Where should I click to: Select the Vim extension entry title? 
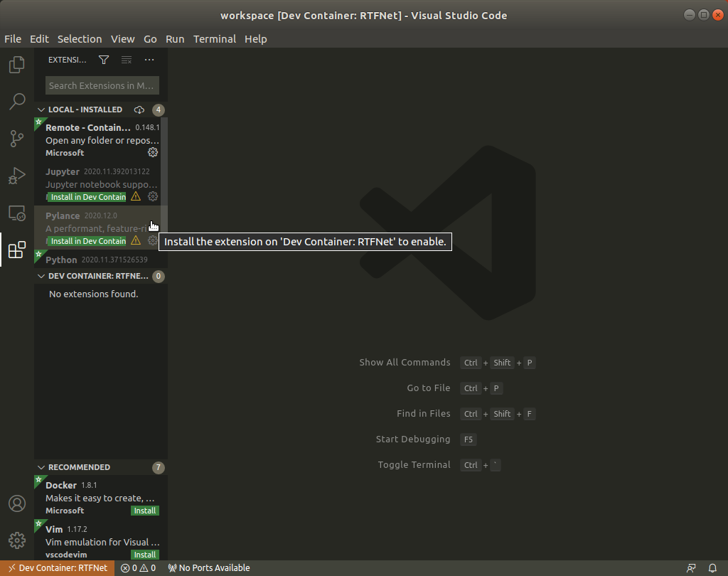(54, 529)
